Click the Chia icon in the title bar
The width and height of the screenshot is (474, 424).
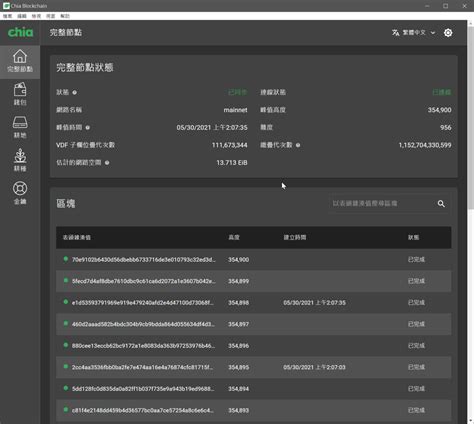6,6
